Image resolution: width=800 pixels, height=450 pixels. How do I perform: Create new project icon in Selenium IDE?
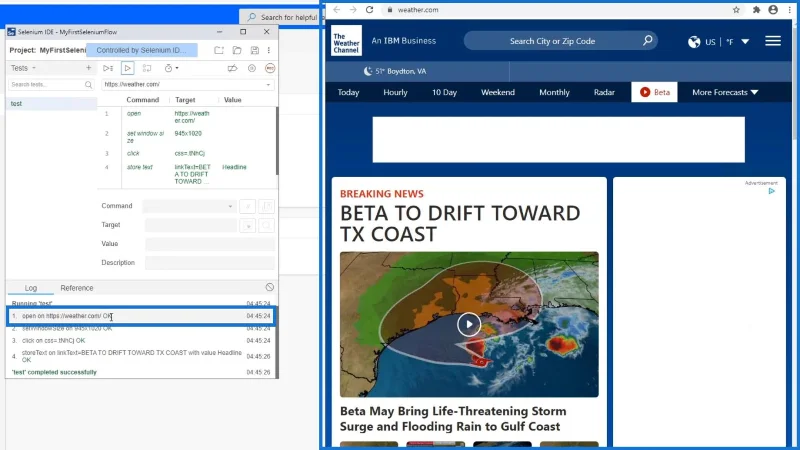click(x=219, y=50)
